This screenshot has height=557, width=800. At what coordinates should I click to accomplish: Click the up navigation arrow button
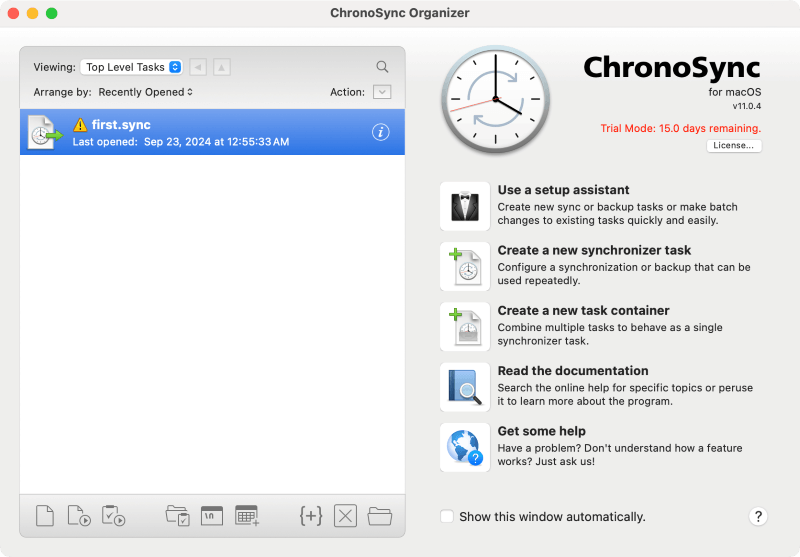221,67
